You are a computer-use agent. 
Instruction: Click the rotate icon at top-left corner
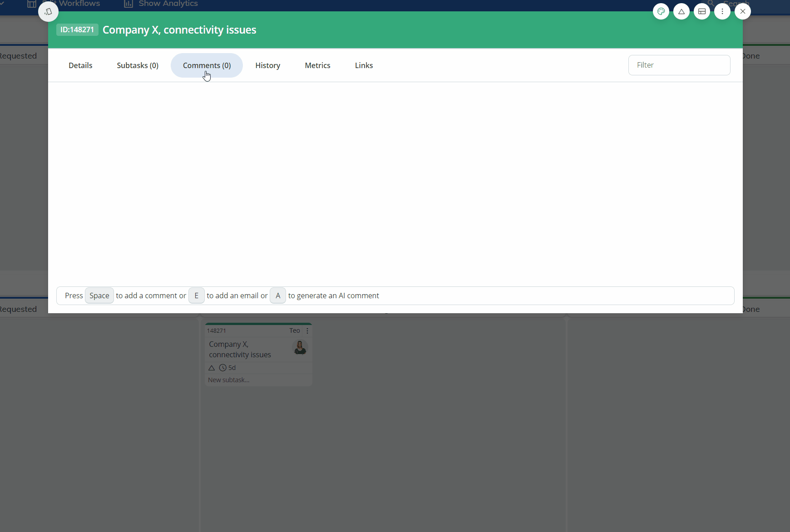tap(48, 12)
